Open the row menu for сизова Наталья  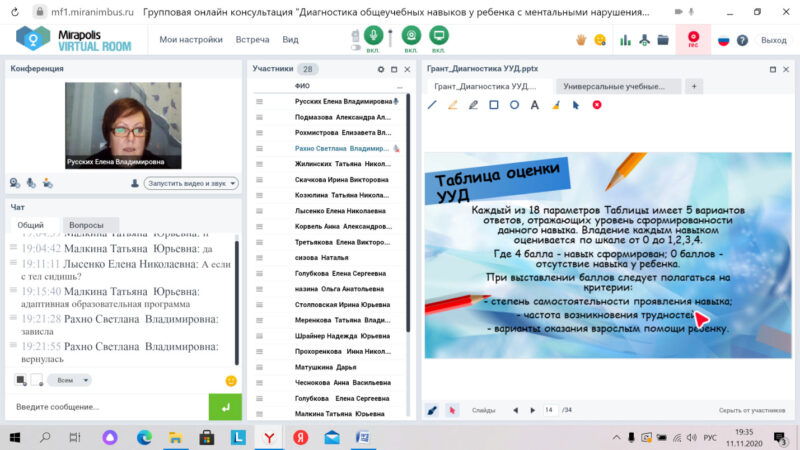(x=259, y=258)
